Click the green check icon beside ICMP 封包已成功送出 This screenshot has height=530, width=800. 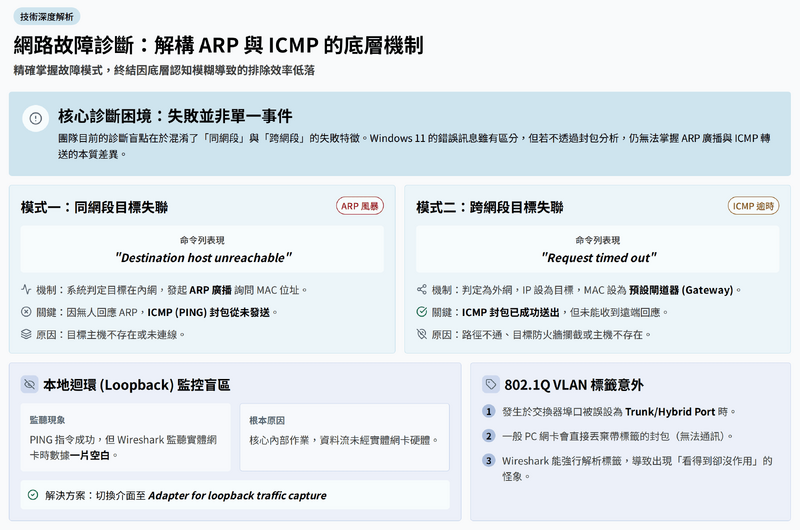click(421, 312)
